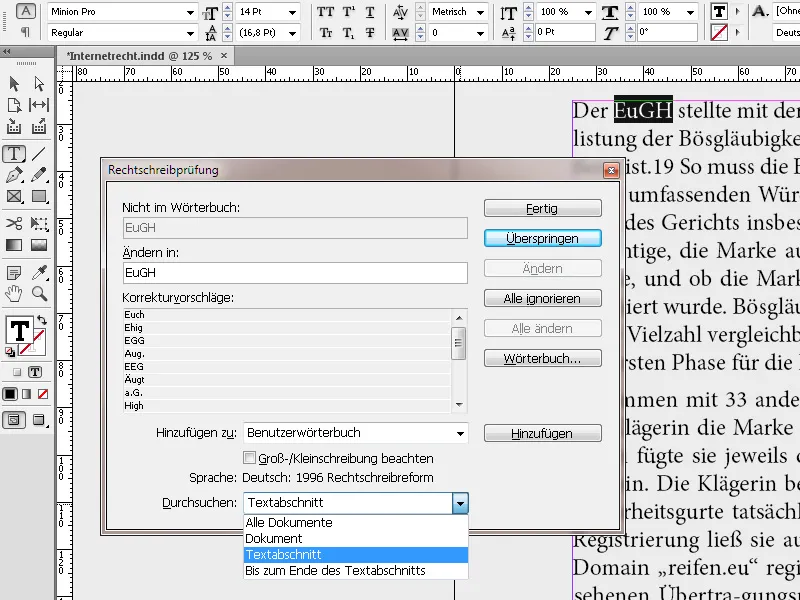Open the Wörterbuch... dialog
Viewport: 800px width, 600px height.
click(x=542, y=358)
